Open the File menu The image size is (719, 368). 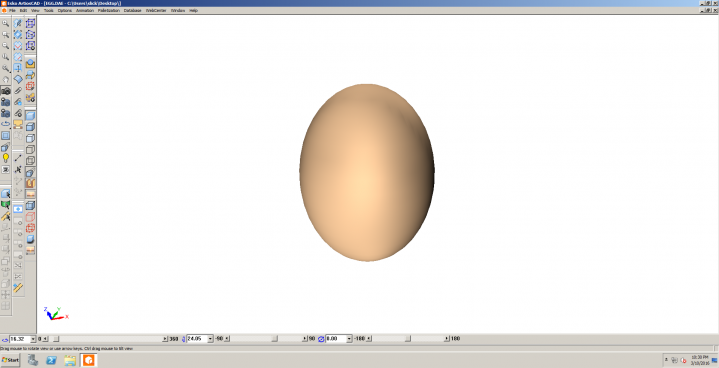pos(12,11)
